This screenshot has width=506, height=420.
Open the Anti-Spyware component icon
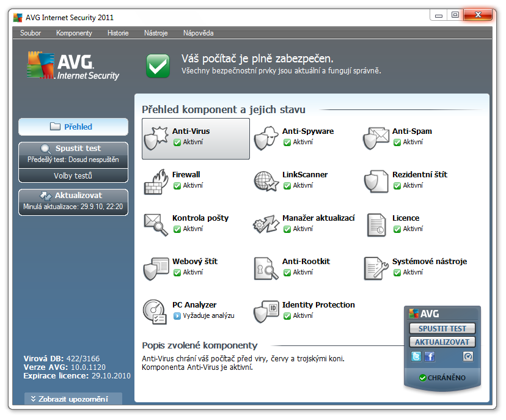(266, 138)
